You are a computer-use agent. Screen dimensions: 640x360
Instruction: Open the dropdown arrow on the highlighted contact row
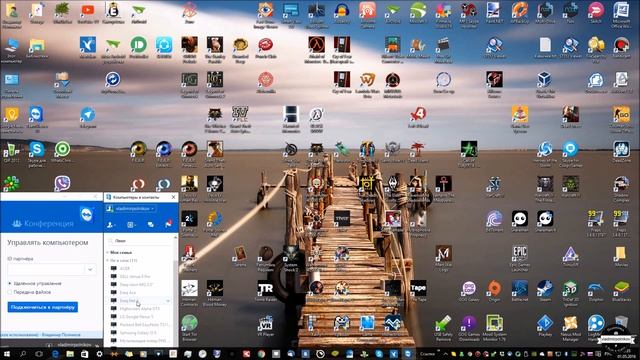click(x=168, y=301)
